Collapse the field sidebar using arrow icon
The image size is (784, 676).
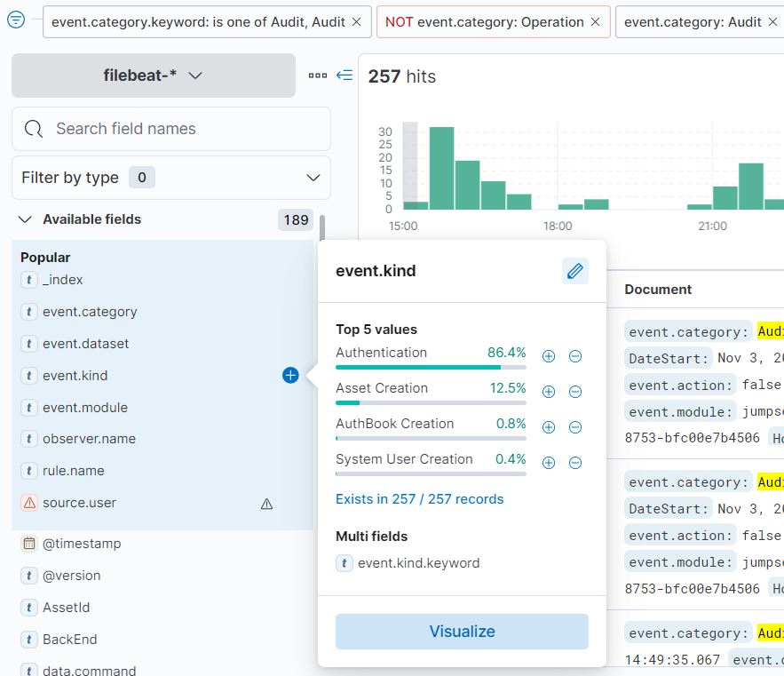coord(344,76)
